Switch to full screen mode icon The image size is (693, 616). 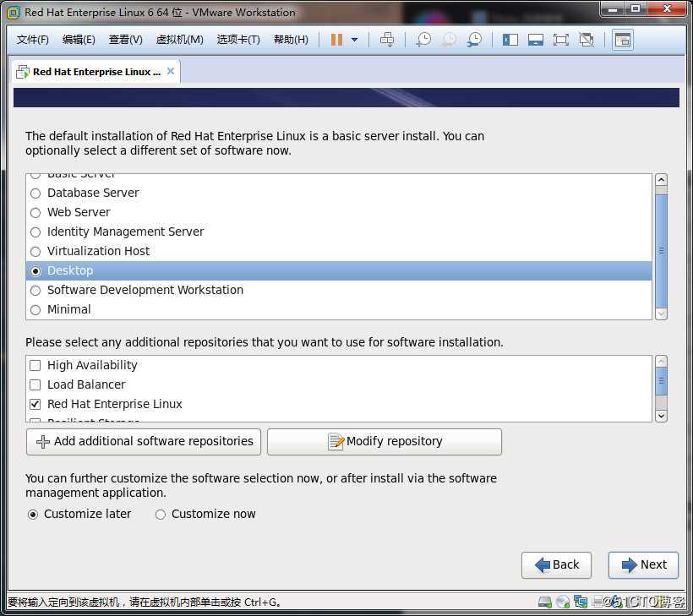tap(561, 40)
